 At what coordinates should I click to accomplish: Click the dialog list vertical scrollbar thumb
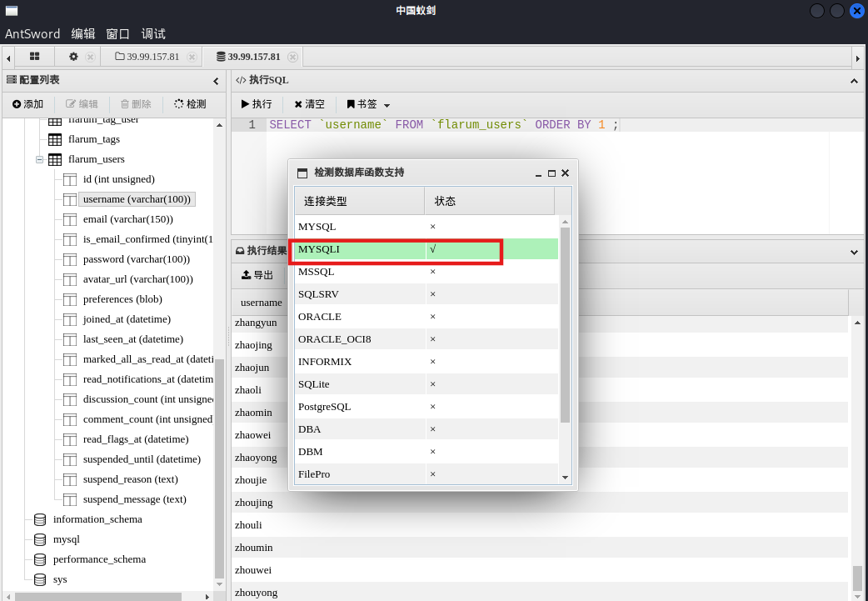click(x=565, y=325)
